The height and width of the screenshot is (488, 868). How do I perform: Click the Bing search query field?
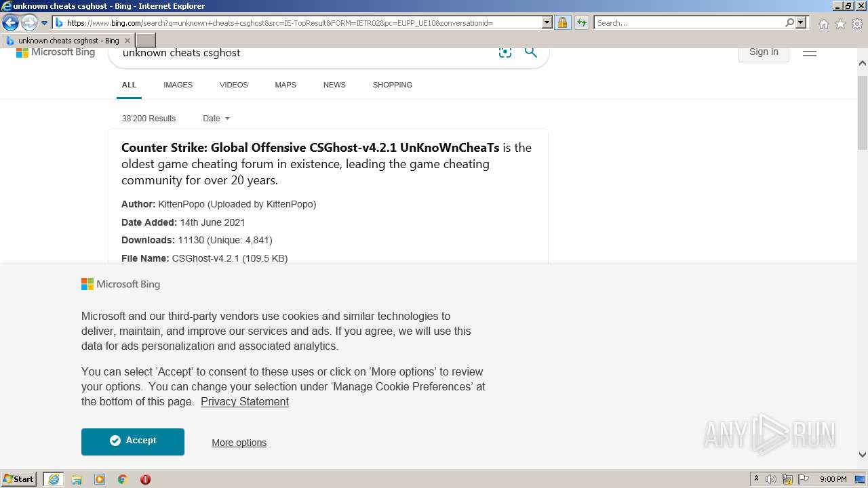(305, 53)
